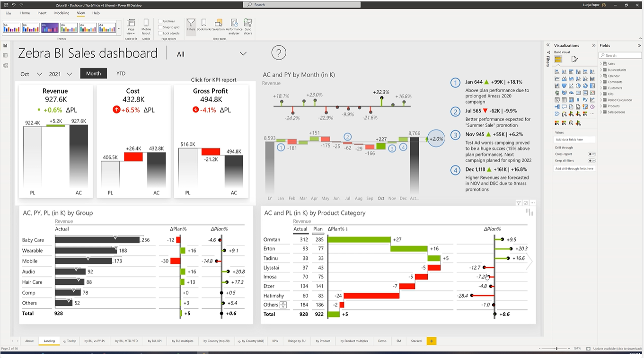Click the Sync slicers icon
This screenshot has width=644, height=358.
click(248, 26)
